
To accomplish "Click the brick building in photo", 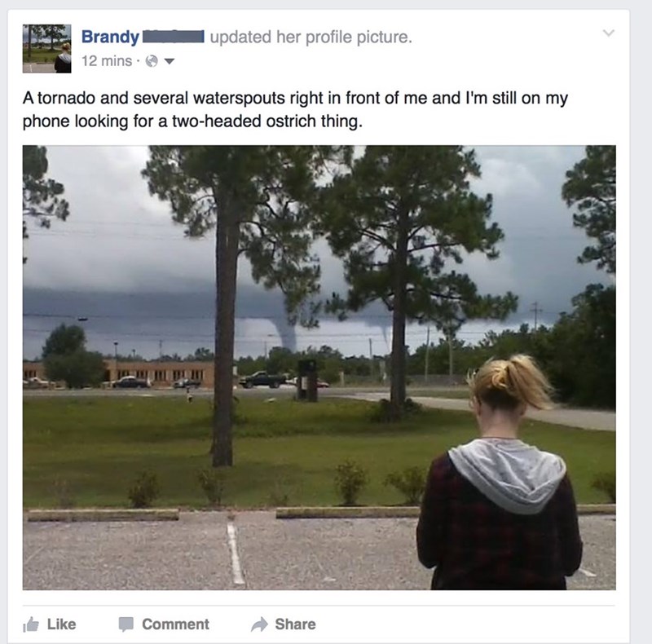I will point(158,372).
